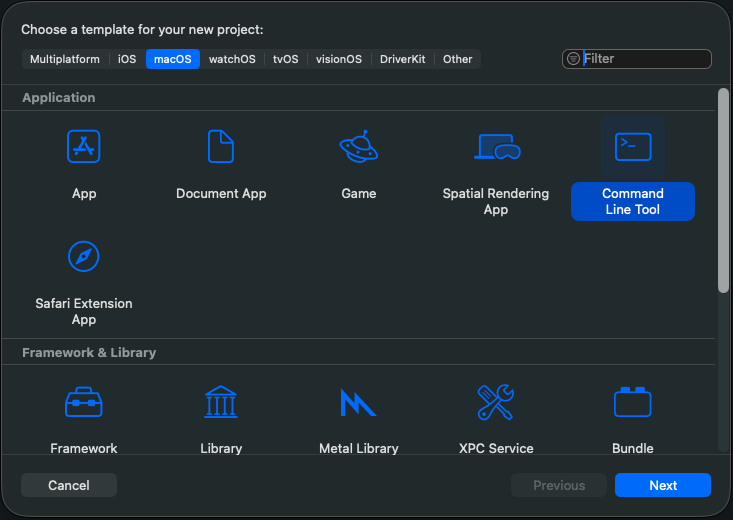Click the Next button
This screenshot has width=733, height=520.
coord(663,485)
